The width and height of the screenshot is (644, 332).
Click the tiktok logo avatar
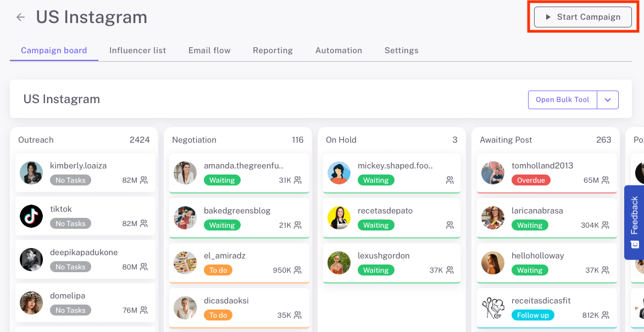(31, 216)
